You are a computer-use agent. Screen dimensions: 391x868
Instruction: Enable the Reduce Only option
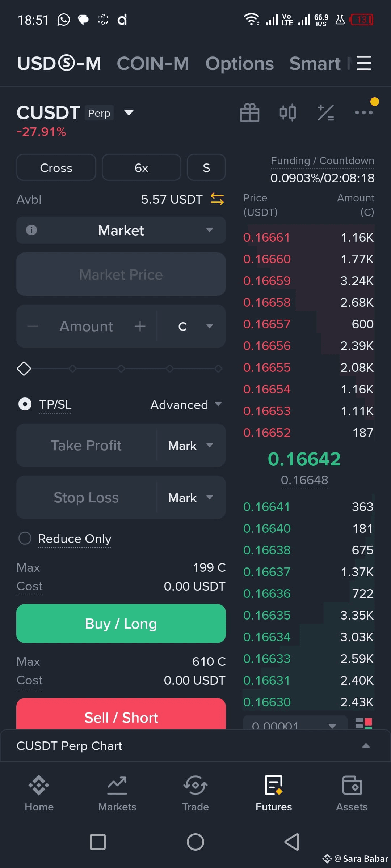coord(25,538)
